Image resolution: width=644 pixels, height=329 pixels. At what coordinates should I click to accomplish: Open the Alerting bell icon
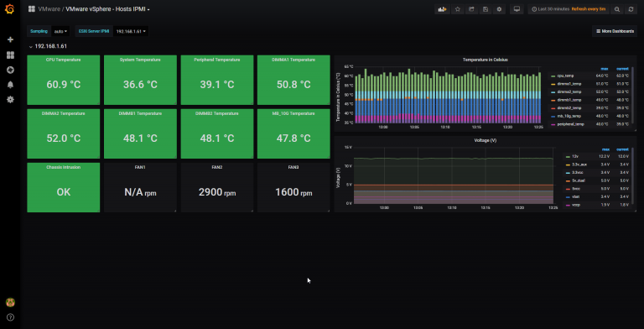pos(10,85)
